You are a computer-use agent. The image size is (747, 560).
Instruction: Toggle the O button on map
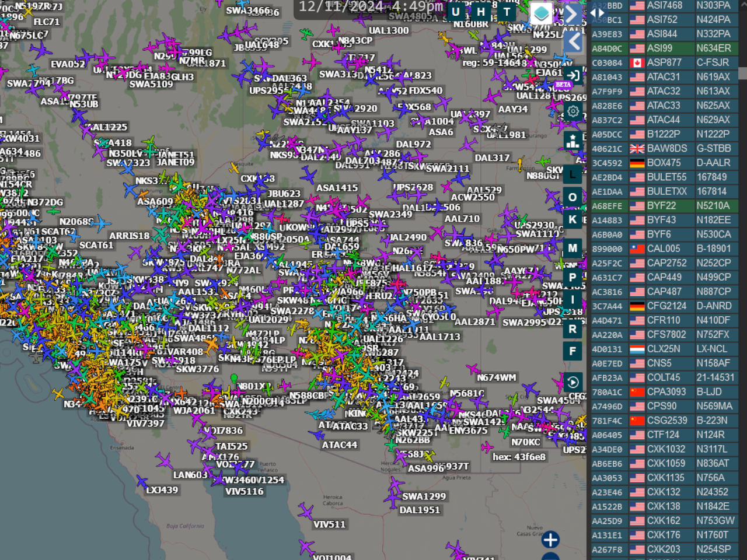(573, 197)
